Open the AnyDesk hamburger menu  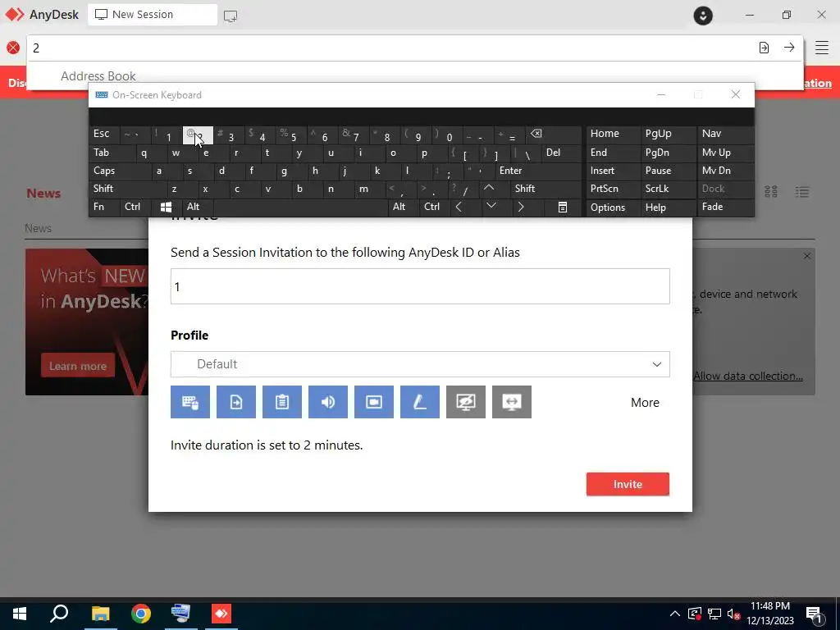click(822, 48)
